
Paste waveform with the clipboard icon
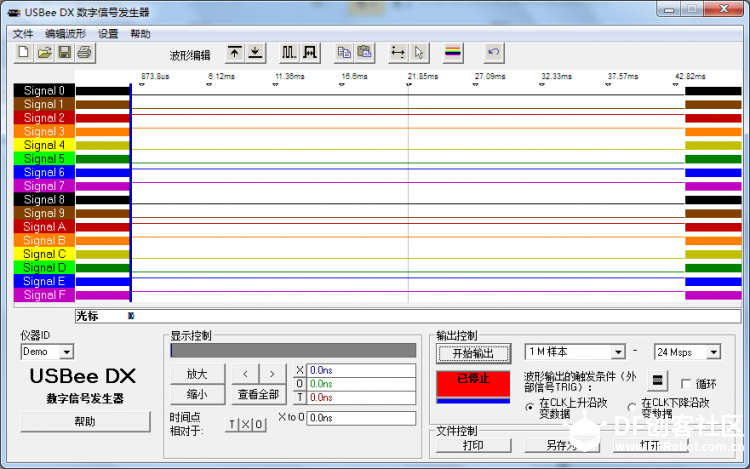click(x=364, y=53)
